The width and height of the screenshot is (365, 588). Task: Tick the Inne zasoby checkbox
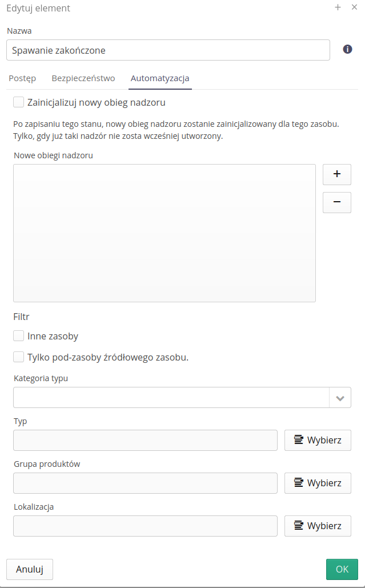pyautogui.click(x=19, y=336)
